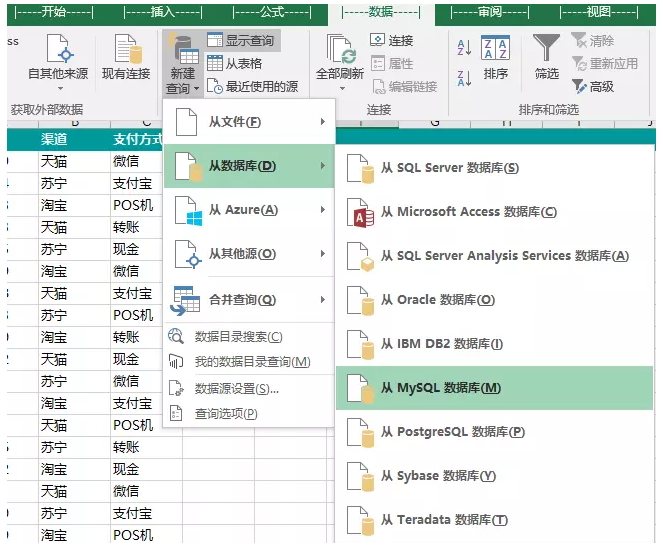Open the 连接 connections button
Viewport: 663px width, 549px height.
pos(392,41)
